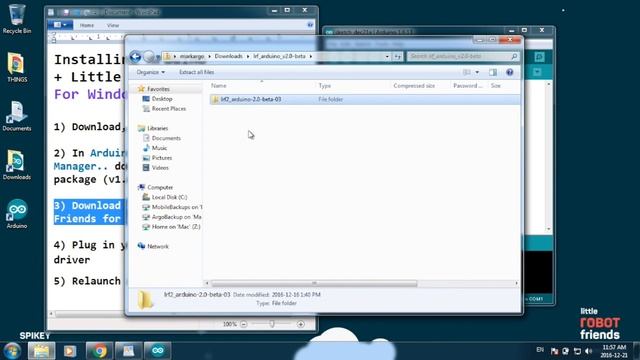Click the system tray volume icon
Viewport: 640px width, 360px height.
(588, 351)
